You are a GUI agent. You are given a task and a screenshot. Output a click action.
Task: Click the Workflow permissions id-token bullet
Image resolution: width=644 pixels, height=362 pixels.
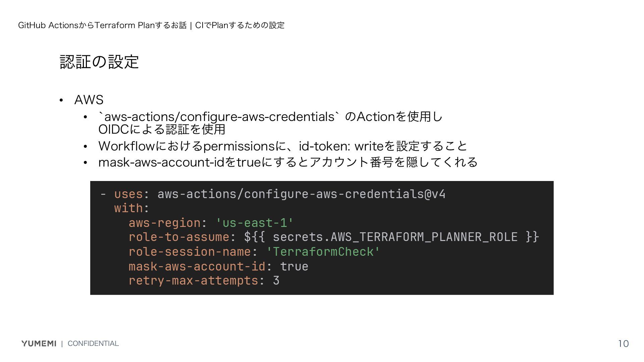coord(282,146)
